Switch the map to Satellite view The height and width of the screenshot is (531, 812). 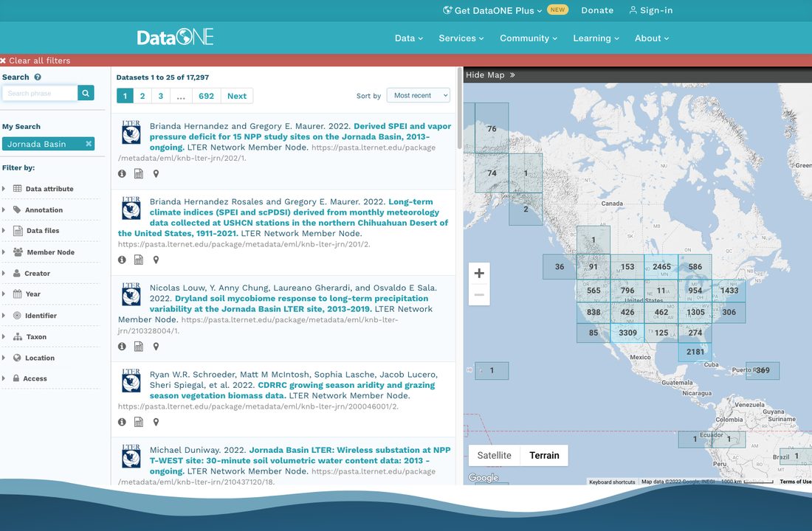point(494,456)
